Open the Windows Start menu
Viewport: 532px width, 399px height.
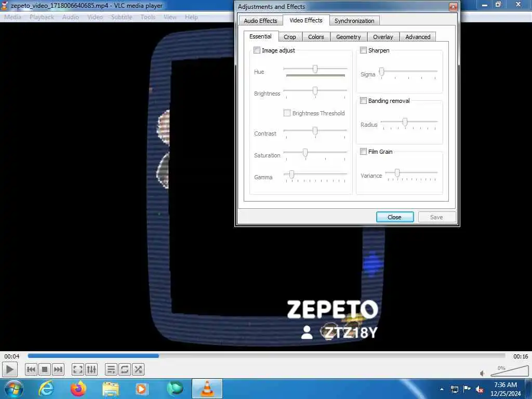tap(14, 389)
